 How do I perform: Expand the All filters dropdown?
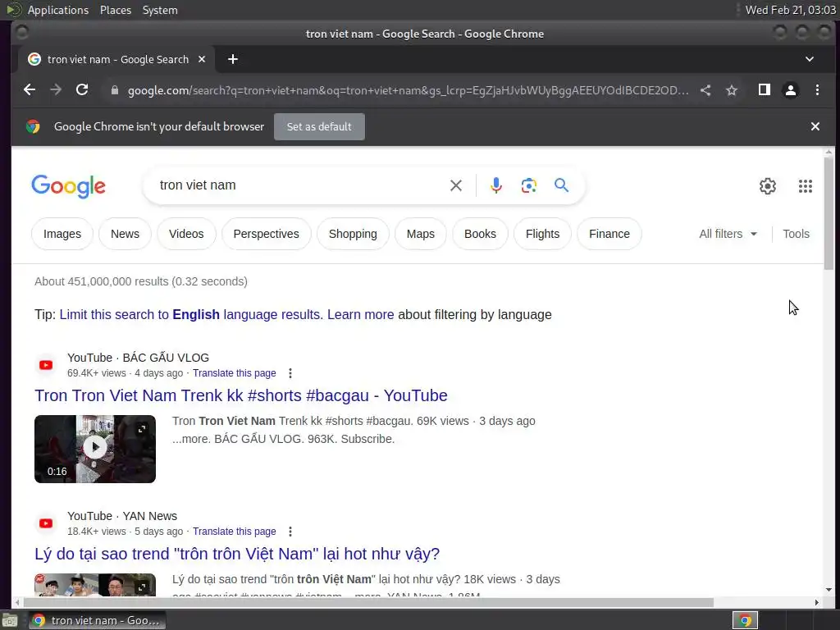click(728, 234)
